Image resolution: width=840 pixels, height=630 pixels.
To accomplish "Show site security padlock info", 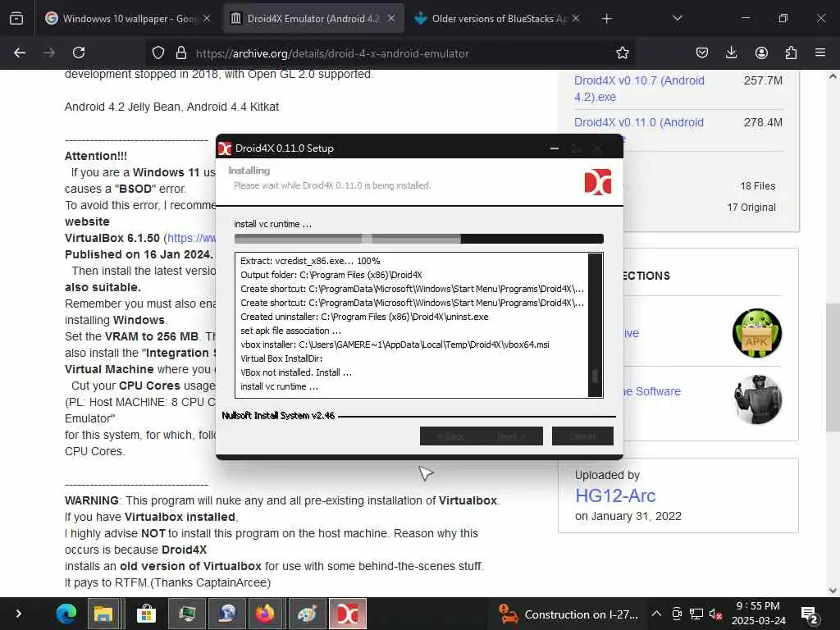I will (x=181, y=52).
